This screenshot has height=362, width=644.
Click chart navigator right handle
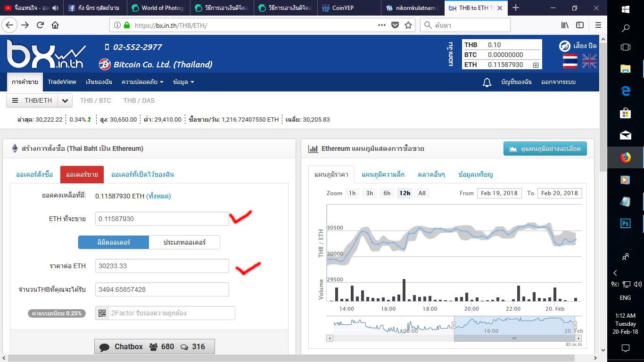[575, 325]
